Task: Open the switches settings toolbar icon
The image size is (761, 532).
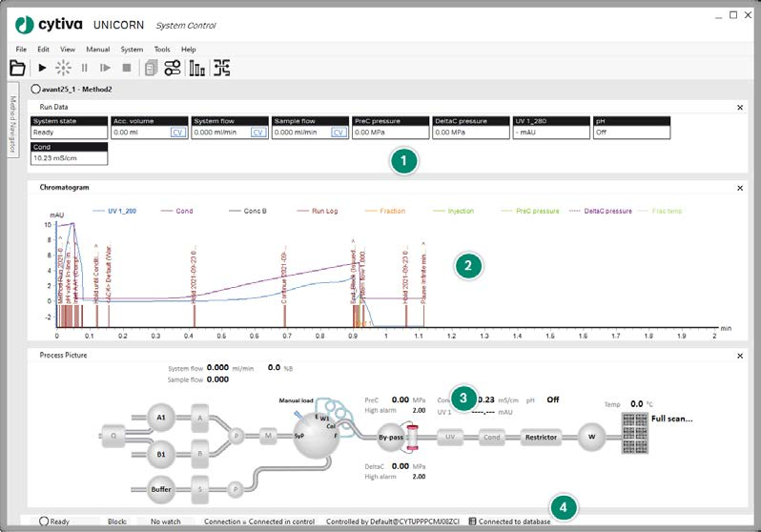Action: (x=173, y=68)
